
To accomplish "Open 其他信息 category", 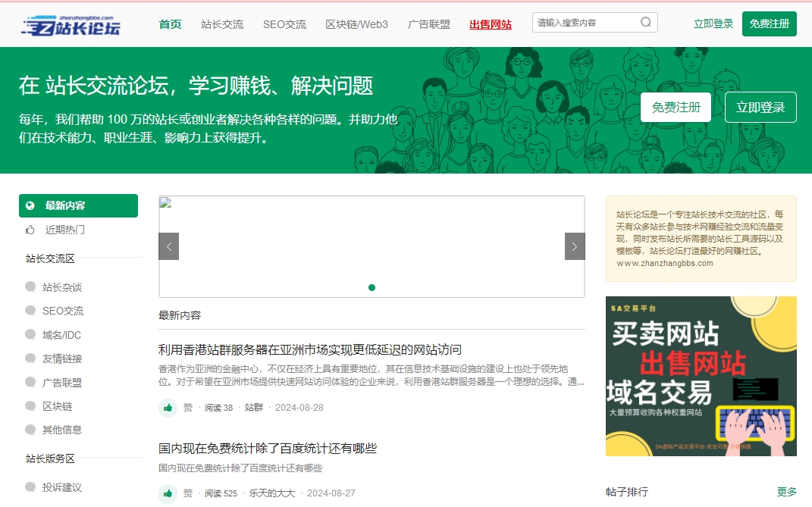I will [x=62, y=430].
